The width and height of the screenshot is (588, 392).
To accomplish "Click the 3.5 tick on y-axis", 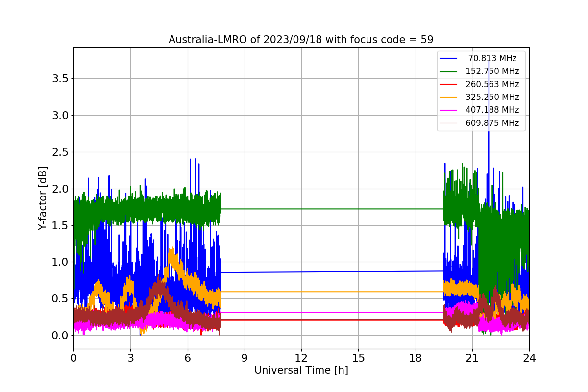I will [60, 79].
